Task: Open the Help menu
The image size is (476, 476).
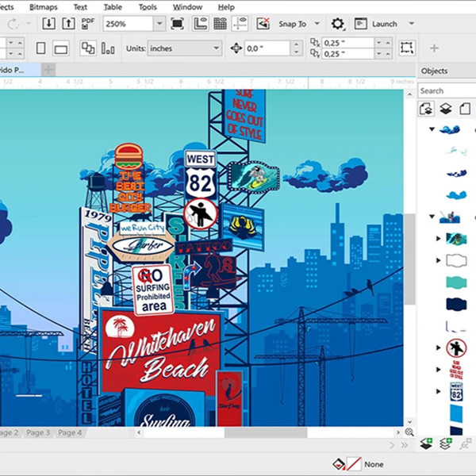Action: coord(226,7)
